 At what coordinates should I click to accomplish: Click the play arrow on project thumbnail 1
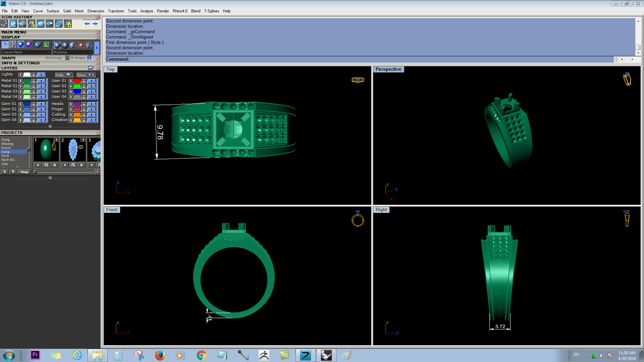(x=57, y=140)
